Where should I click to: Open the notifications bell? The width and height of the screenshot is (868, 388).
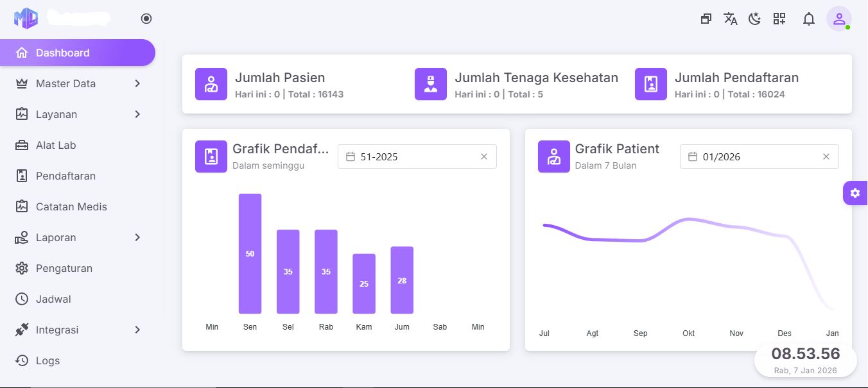coord(809,19)
